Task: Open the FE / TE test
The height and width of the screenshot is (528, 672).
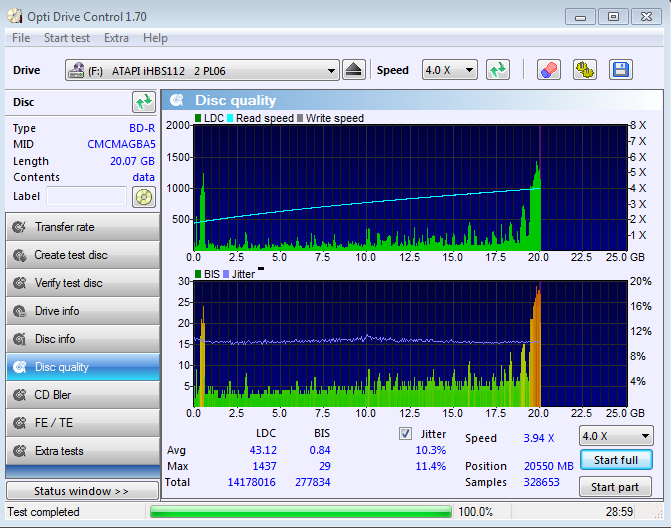Action: click(x=83, y=423)
